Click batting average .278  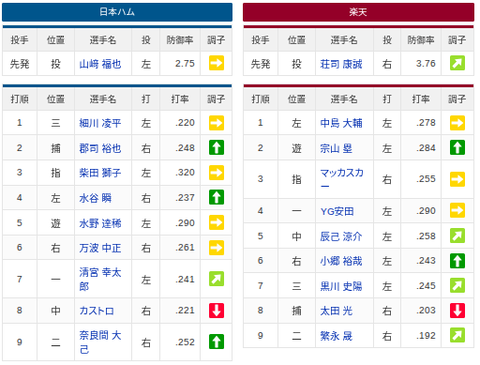[426, 123]
